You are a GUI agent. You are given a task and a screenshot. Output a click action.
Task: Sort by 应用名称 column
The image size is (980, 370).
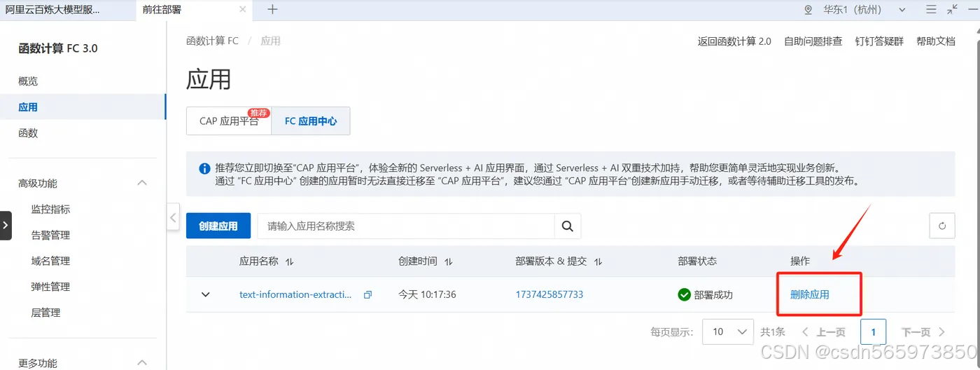(290, 261)
